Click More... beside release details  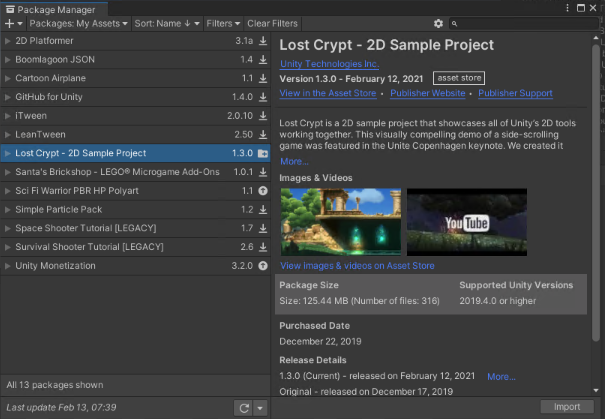[x=501, y=377]
